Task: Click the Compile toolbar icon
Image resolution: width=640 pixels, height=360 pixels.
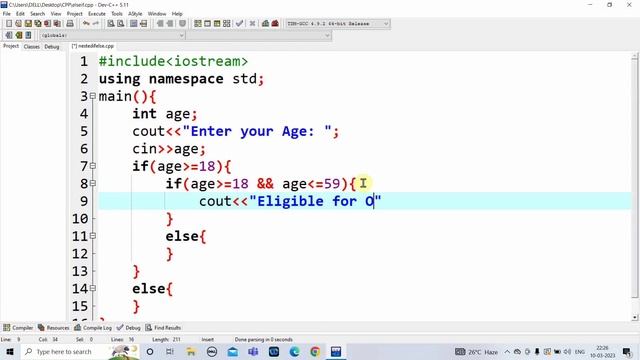Action: 198,24
